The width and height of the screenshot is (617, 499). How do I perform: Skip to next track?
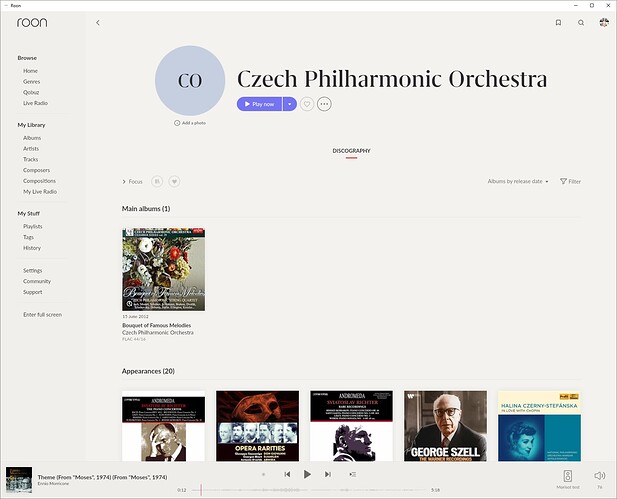point(327,475)
